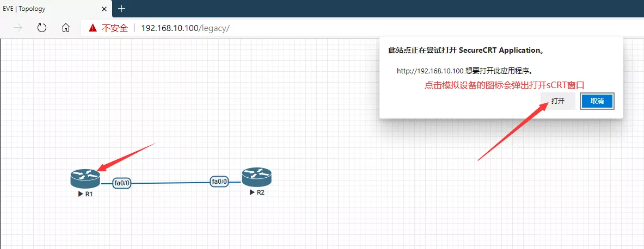Click the R1 node name label
This screenshot has width=644, height=249.
point(89,194)
